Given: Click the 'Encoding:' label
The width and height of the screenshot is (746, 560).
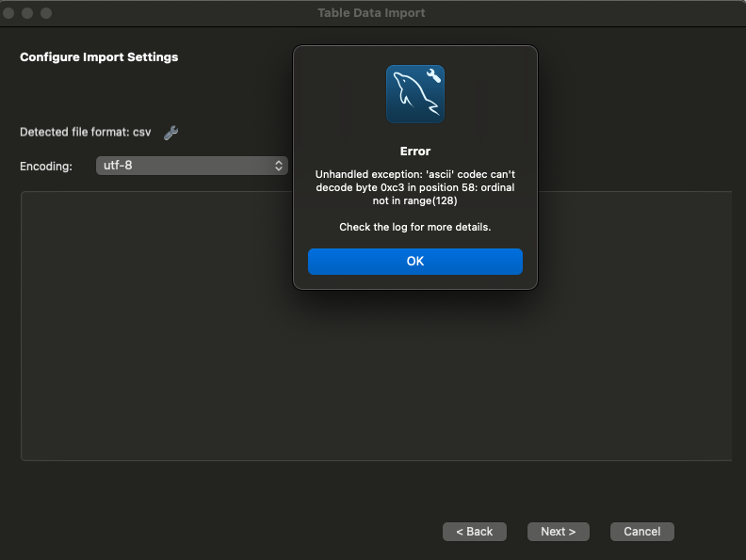Looking at the screenshot, I should (x=45, y=167).
